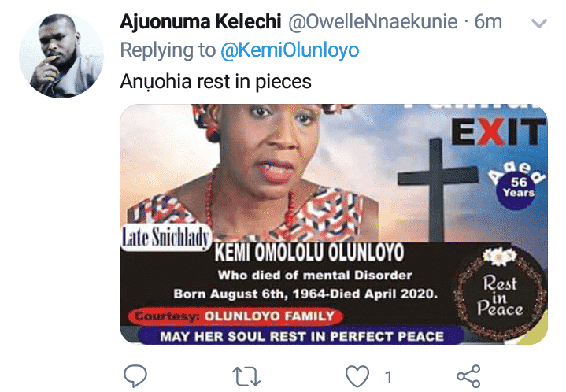Open Ajuonuma Kelechi's profile picture
The height and width of the screenshot is (392, 566).
coord(61,56)
